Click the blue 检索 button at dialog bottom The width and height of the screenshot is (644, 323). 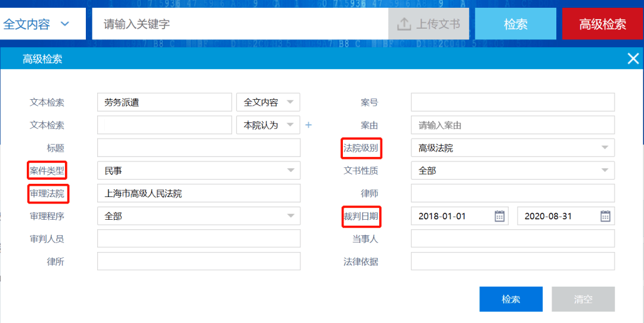510,299
